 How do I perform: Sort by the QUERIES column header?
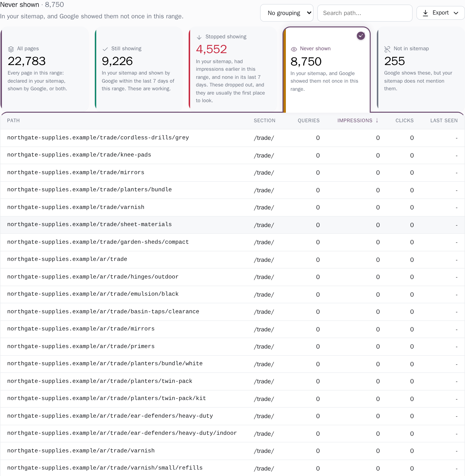[308, 120]
